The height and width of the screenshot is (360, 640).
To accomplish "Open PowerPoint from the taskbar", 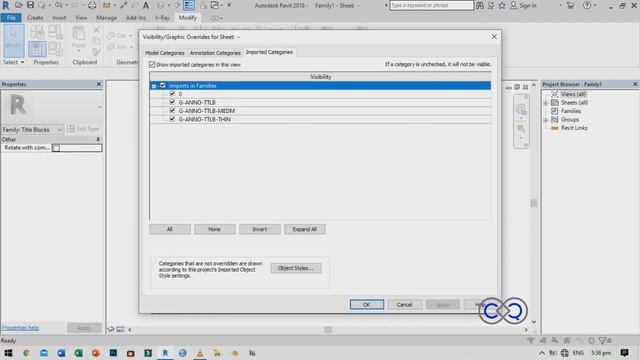I will coord(96,353).
